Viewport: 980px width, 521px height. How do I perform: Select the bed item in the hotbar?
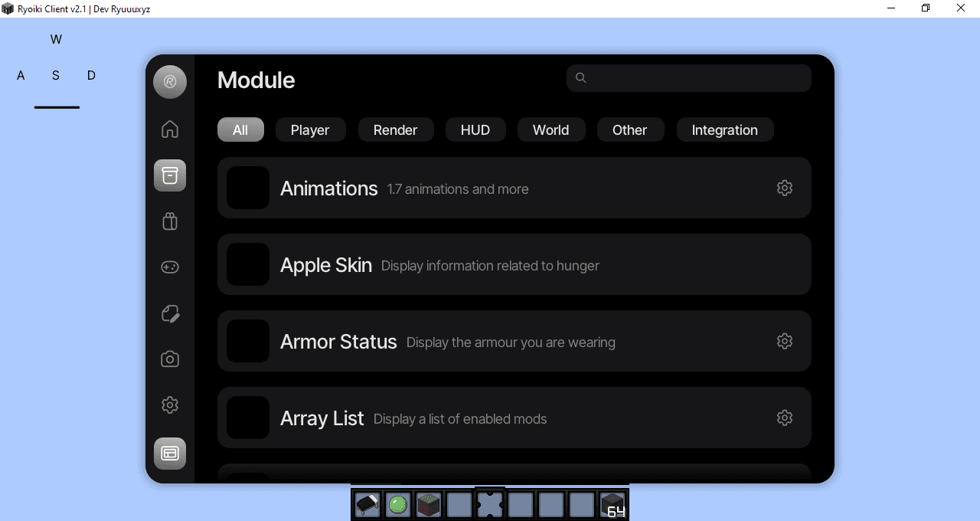[x=367, y=505]
